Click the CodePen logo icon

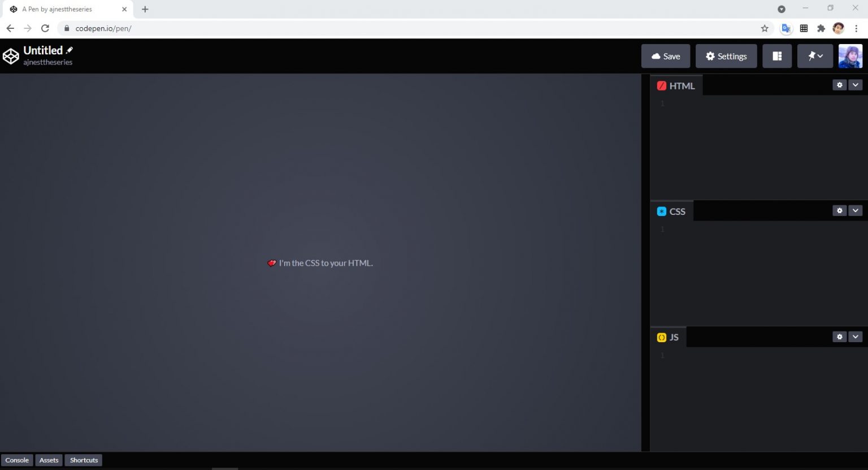click(x=11, y=56)
